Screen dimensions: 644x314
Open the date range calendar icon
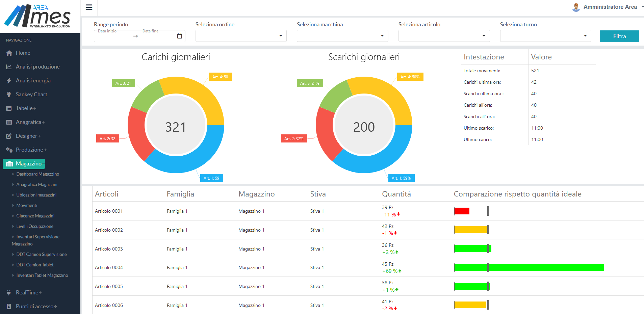point(180,36)
